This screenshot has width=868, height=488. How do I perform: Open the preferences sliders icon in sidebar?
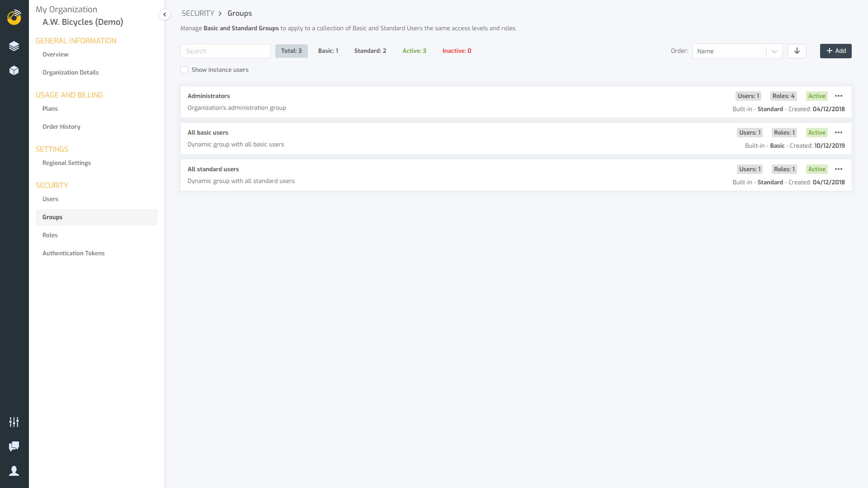point(14,422)
